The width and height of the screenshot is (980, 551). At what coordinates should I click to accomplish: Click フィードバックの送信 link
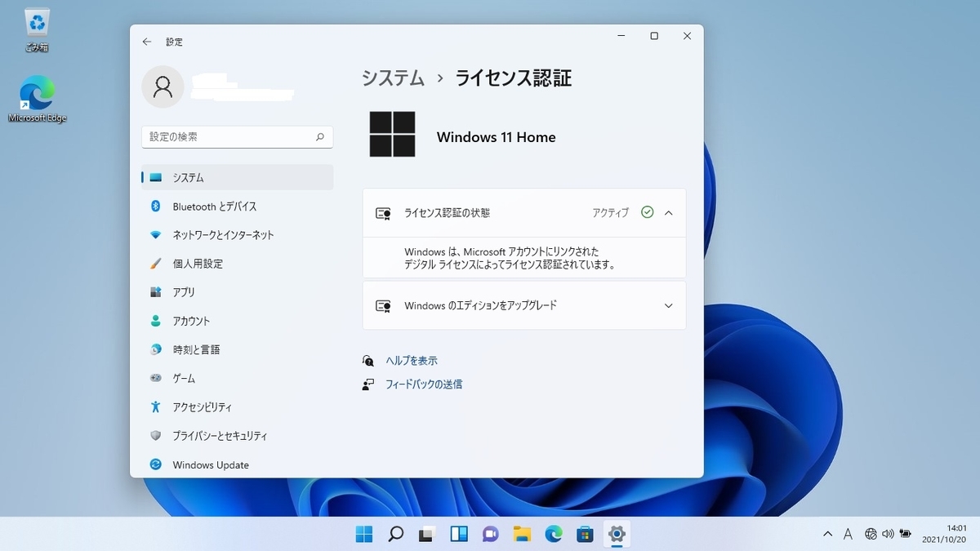tap(424, 384)
